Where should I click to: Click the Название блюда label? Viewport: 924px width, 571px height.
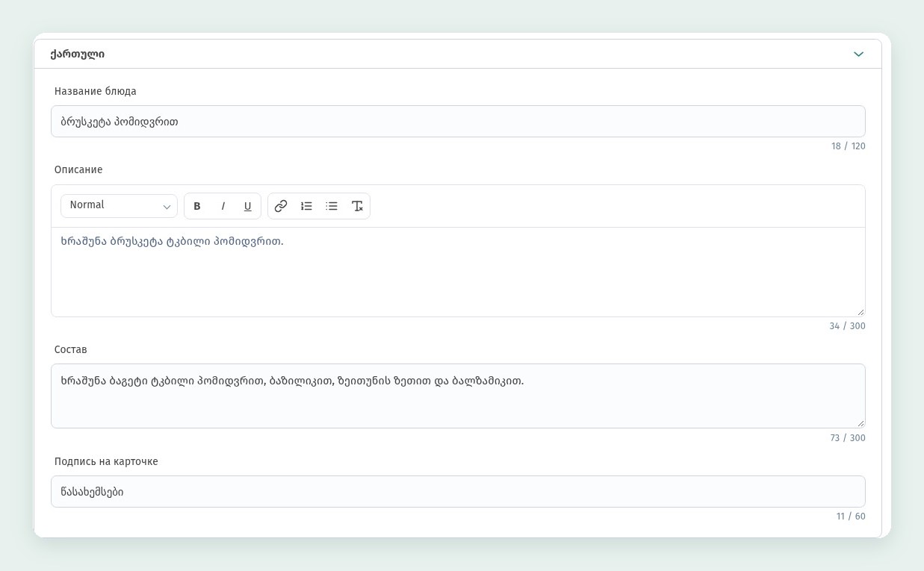click(96, 91)
